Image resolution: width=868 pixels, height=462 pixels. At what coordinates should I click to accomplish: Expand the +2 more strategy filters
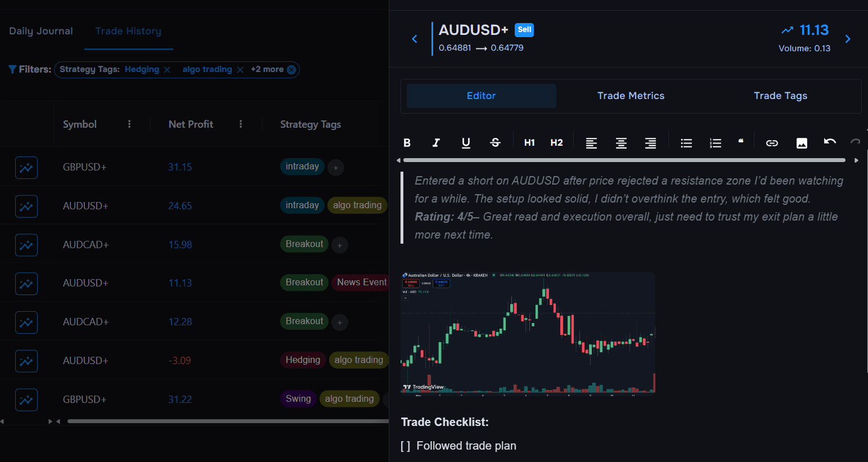coord(268,69)
